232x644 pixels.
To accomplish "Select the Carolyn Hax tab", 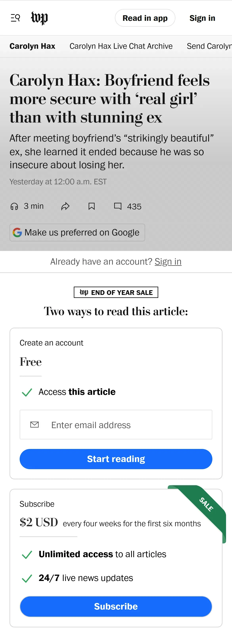I will point(32,46).
